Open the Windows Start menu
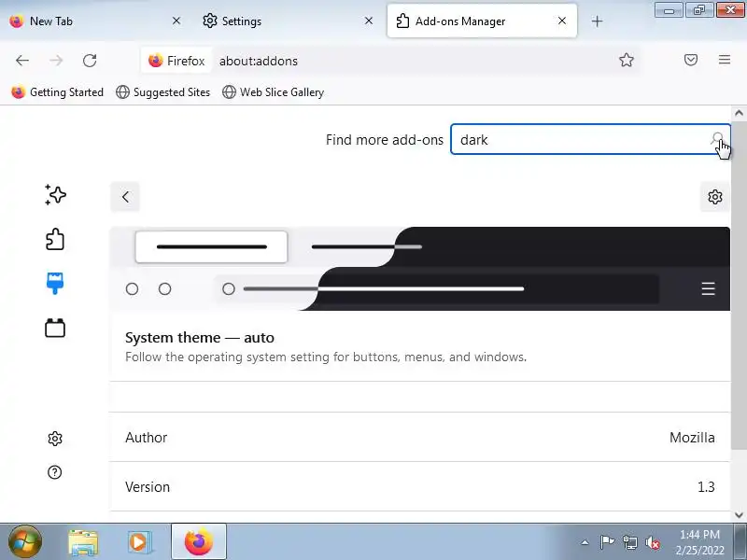This screenshot has height=560, width=747. click(x=25, y=541)
